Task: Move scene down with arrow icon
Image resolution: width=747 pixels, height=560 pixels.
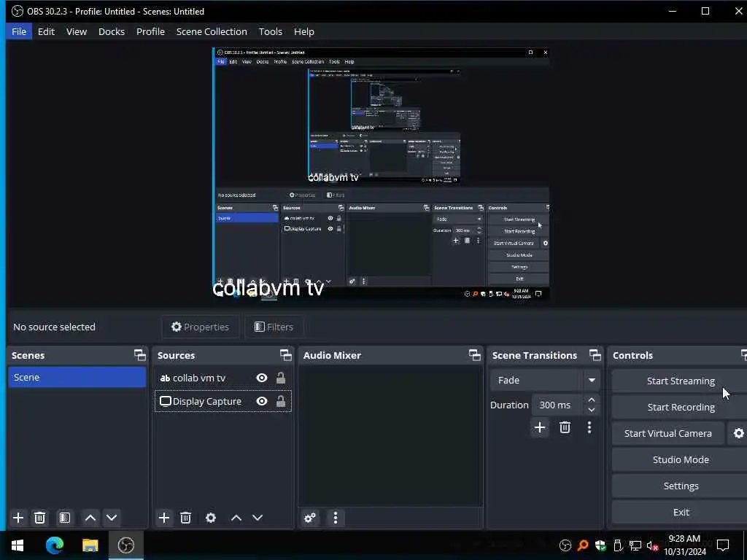Action: 112,518
